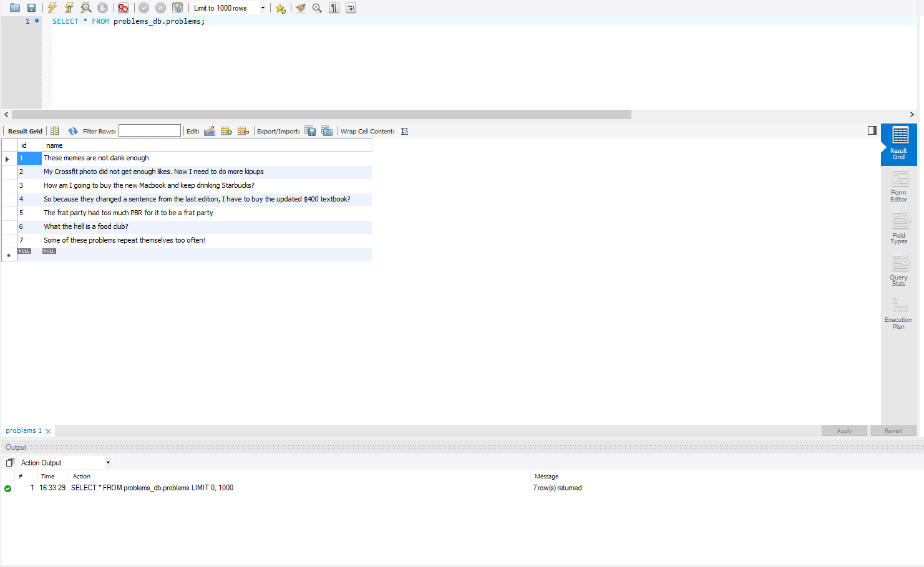Click the Message column header in output

coord(547,477)
